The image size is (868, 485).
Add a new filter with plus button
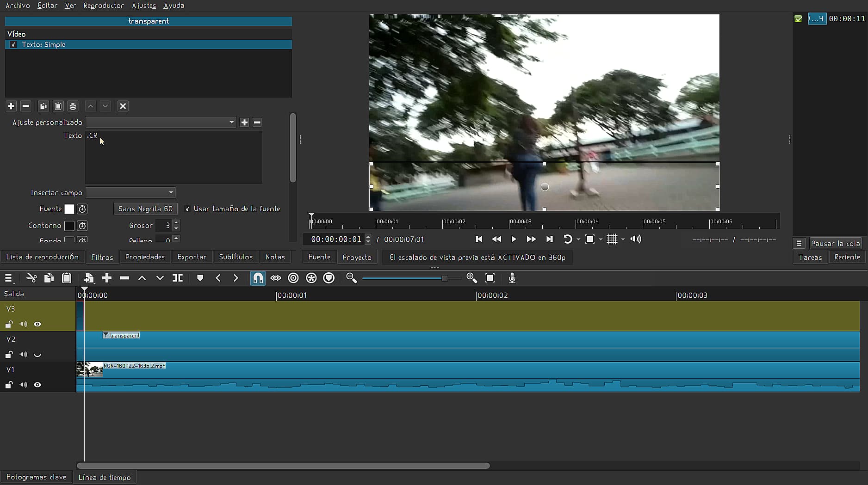(11, 106)
